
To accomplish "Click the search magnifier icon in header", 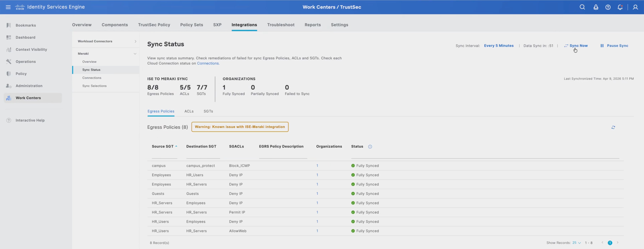I will 582,7.
